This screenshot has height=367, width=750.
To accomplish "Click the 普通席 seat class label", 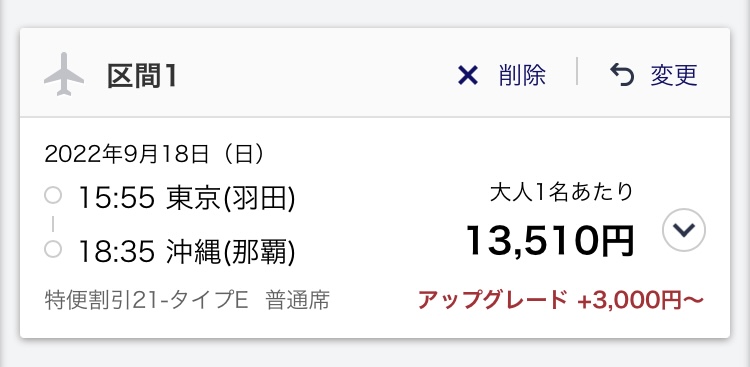I will coord(298,301).
